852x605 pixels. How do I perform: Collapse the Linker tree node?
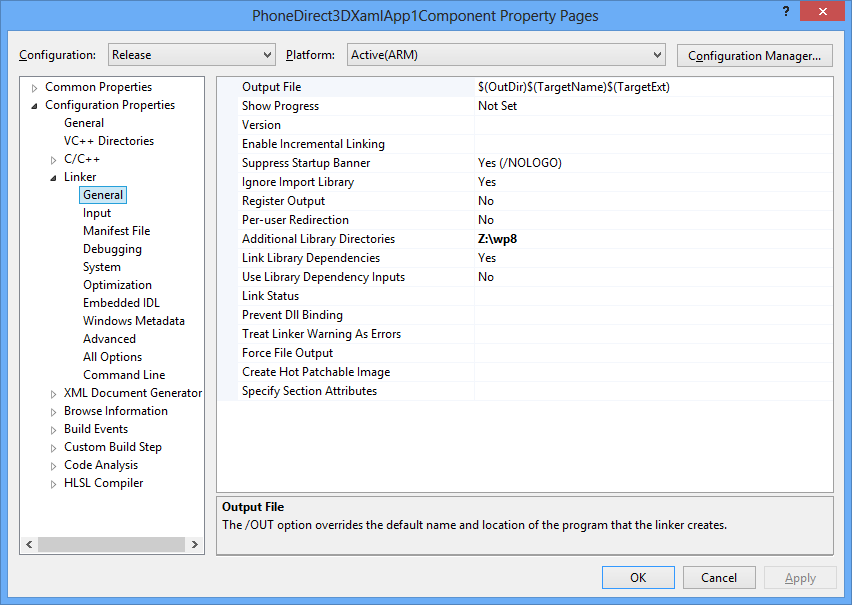coord(54,177)
